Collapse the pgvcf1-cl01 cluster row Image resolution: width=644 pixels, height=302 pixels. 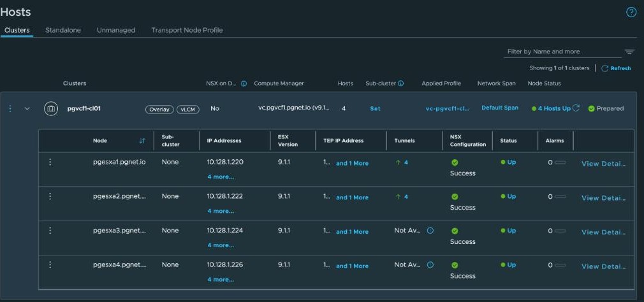tap(27, 109)
